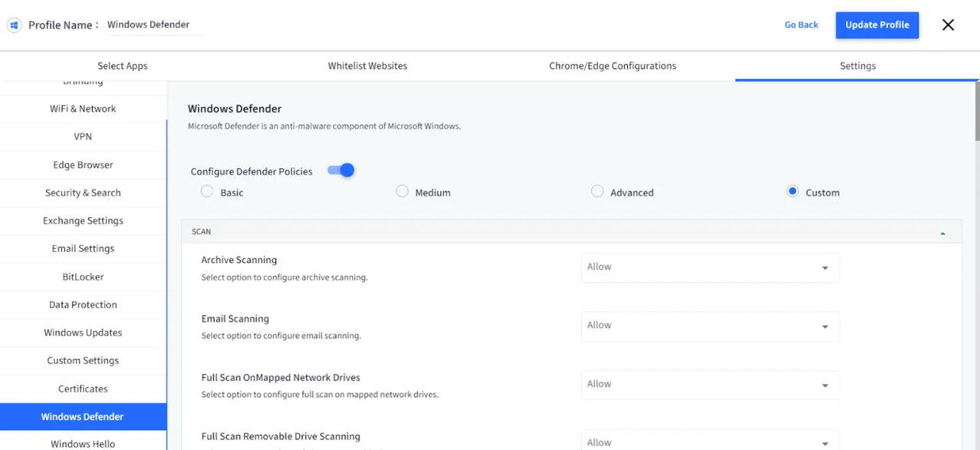Select the Basic policy level
Image resolution: width=980 pixels, height=450 pixels.
[207, 191]
